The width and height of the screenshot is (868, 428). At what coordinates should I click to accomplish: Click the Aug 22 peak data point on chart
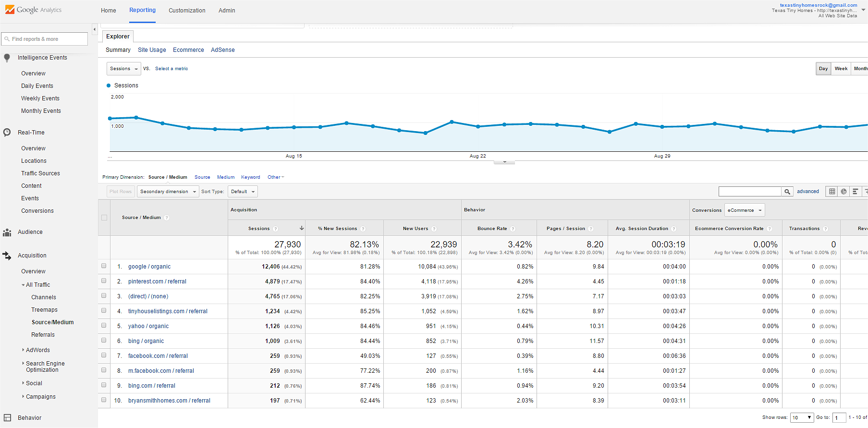(452, 122)
